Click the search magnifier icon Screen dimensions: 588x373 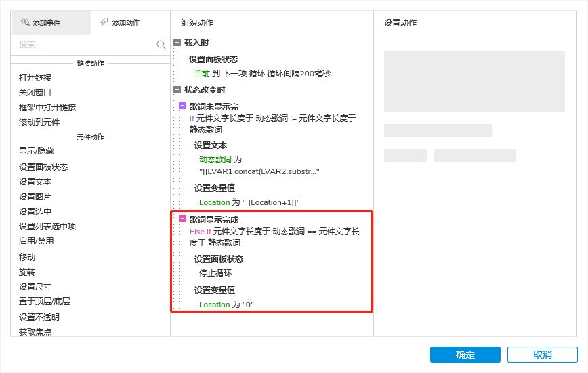(161, 45)
